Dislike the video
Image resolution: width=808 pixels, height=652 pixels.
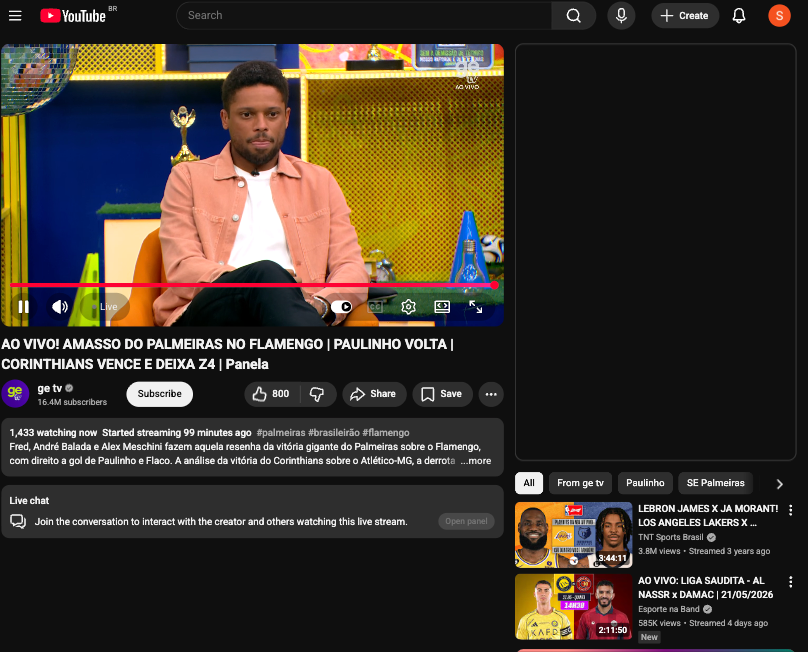tap(317, 394)
